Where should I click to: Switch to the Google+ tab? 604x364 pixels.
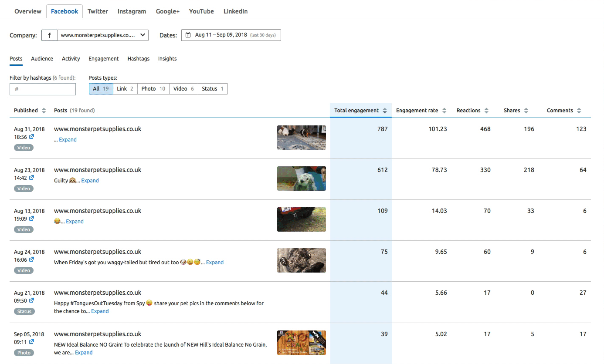168,11
